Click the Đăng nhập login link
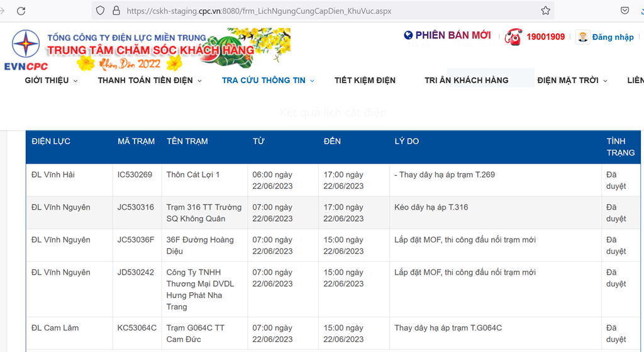This screenshot has height=352, width=644. (613, 37)
